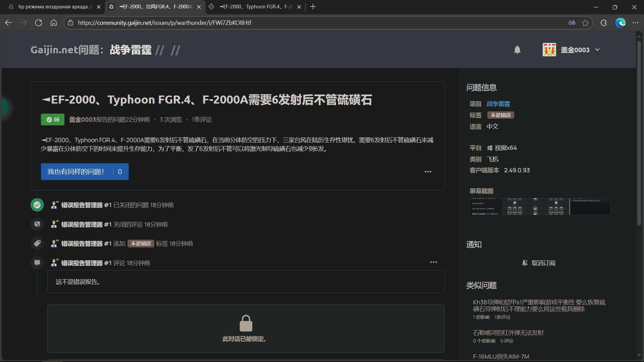Viewport: 644px width, 362px height.
Task: Open the browser extensions puzzle icon
Action: pos(603,23)
